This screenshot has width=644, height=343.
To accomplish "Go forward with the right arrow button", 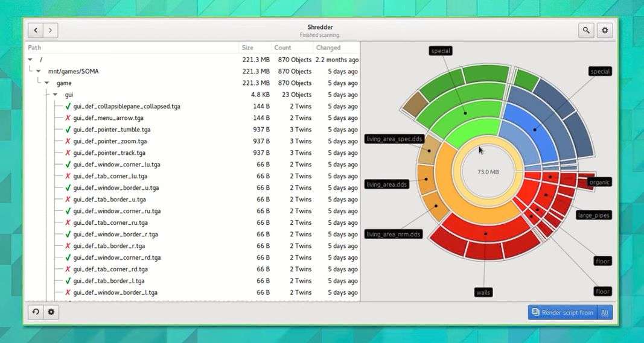I will [51, 30].
